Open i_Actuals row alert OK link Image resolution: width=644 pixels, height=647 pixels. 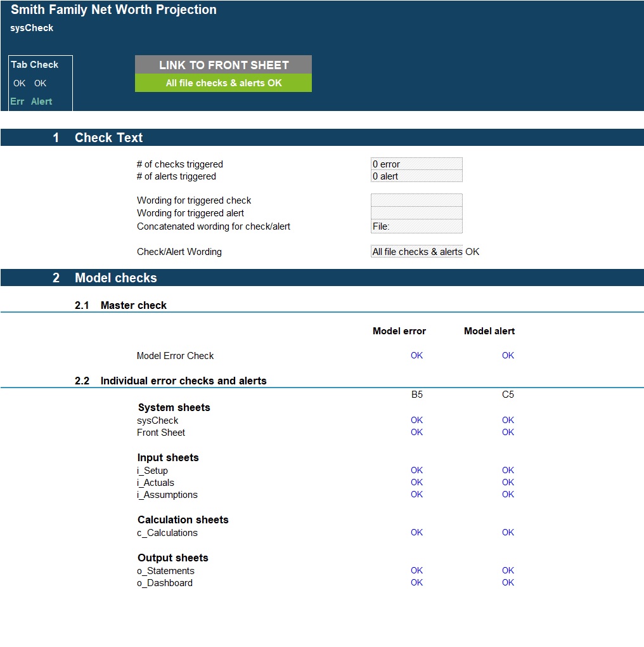(508, 482)
